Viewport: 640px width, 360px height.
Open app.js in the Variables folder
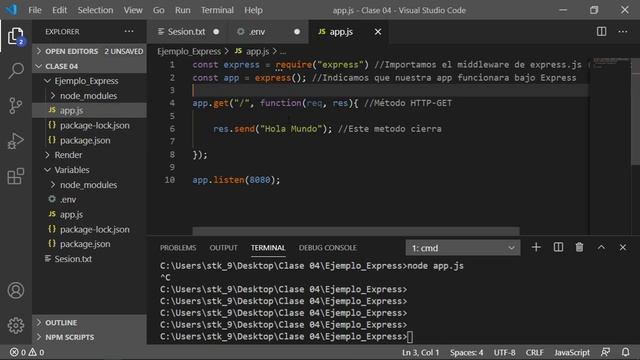coord(89,214)
